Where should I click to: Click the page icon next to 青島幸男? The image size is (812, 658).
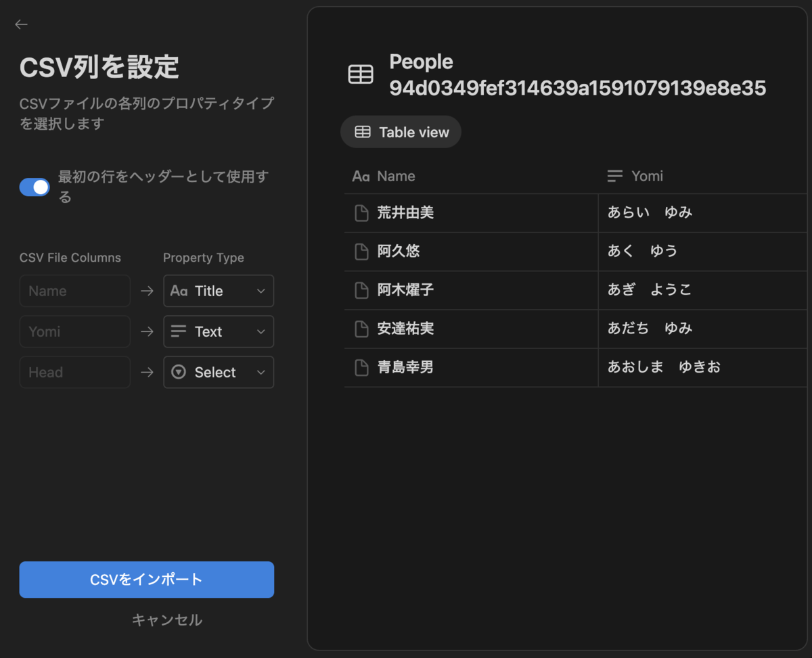pos(362,368)
